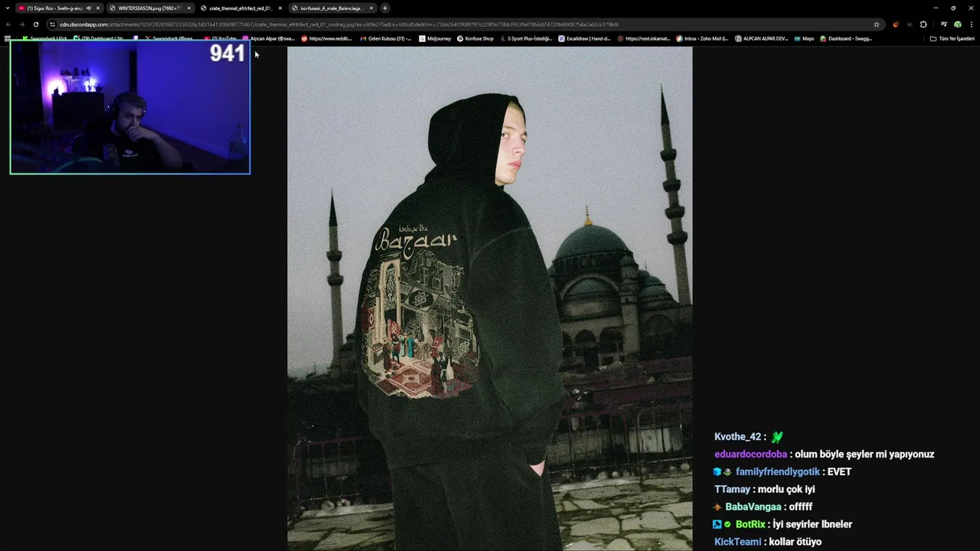Close the crate_thermal_efrtrfect_red_01 tab
The height and width of the screenshot is (551, 980).
pyautogui.click(x=280, y=8)
